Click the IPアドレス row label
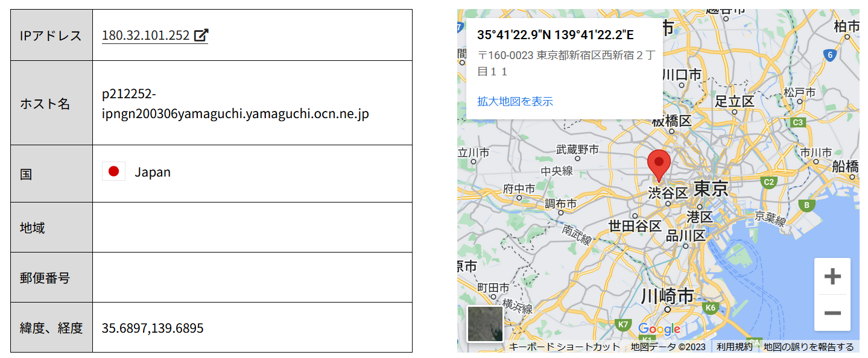The height and width of the screenshot is (358, 868). [x=51, y=36]
